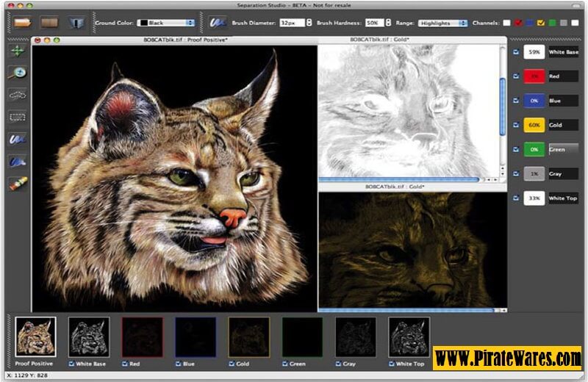Select the Move tool with green arrows

coord(18,51)
